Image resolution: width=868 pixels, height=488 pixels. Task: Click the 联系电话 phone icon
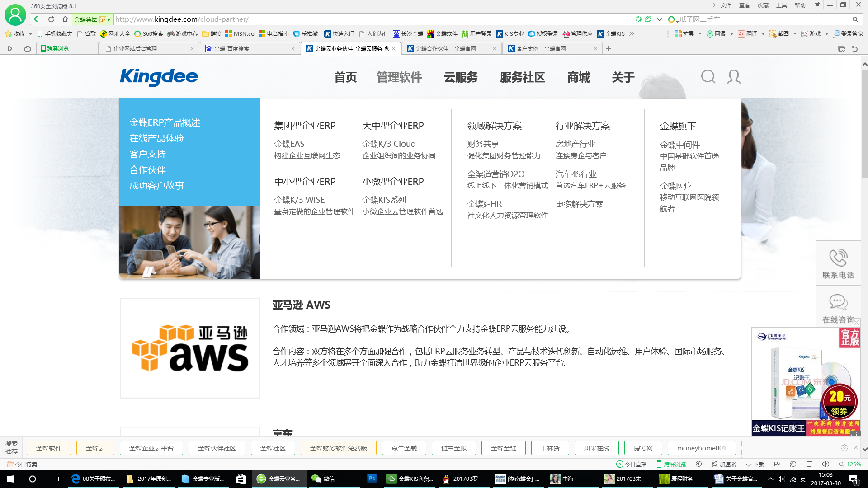[838, 258]
